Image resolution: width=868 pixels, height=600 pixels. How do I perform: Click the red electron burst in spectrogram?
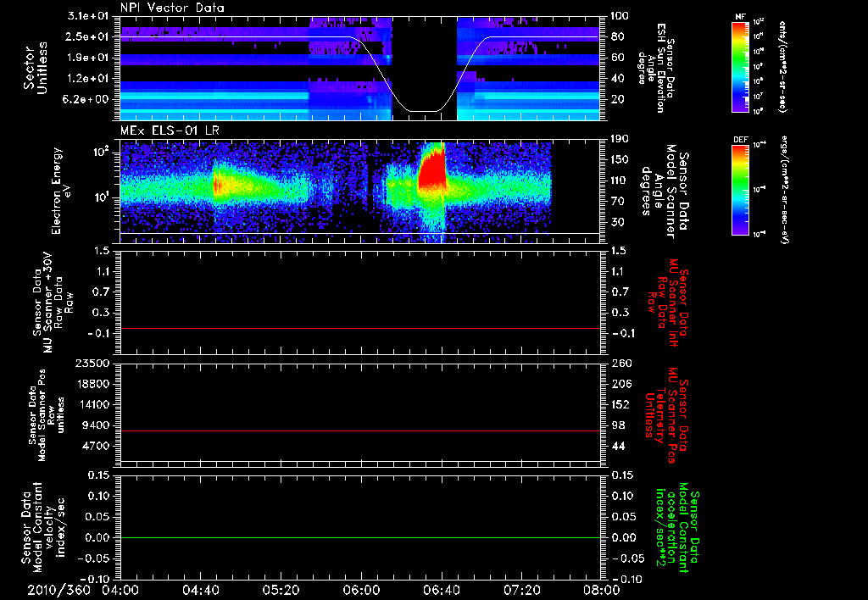pyautogui.click(x=432, y=169)
